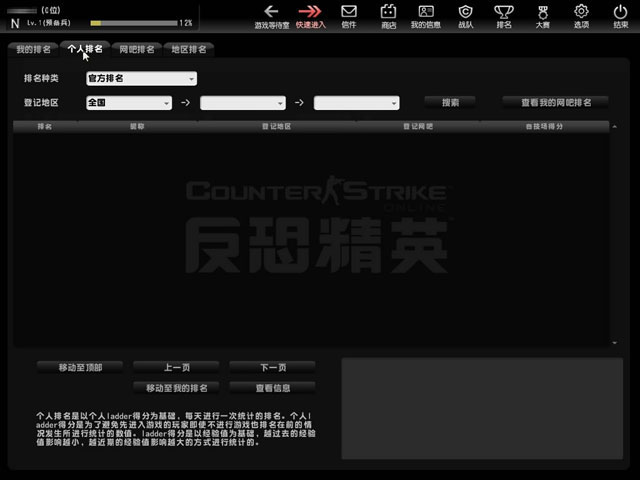Click the 查看信息 button

coord(273,388)
